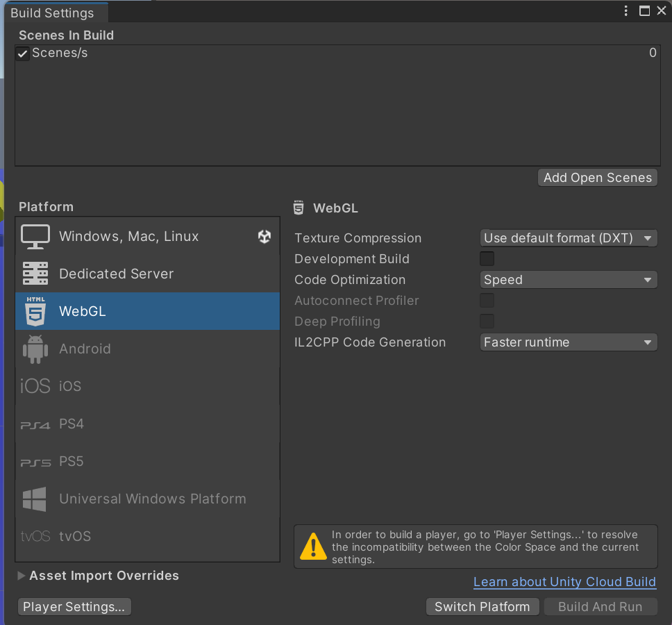Open Learn about Unity Cloud Build link
The height and width of the screenshot is (625, 672).
pyautogui.click(x=564, y=582)
